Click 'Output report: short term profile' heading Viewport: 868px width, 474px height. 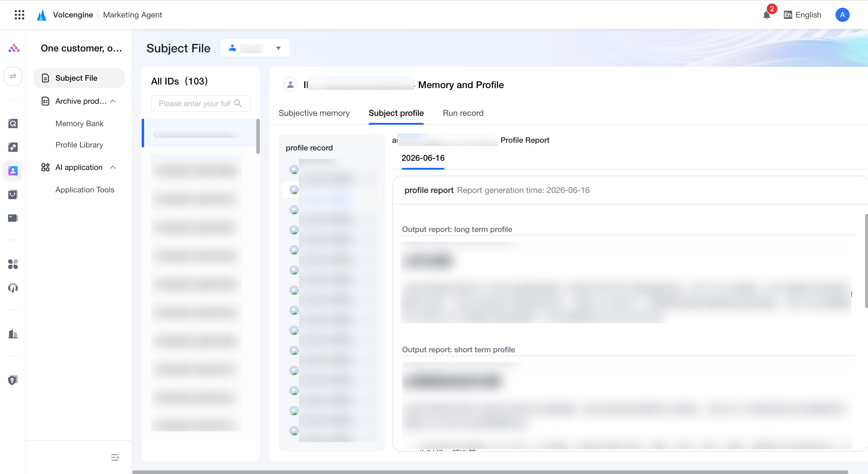[x=458, y=350]
